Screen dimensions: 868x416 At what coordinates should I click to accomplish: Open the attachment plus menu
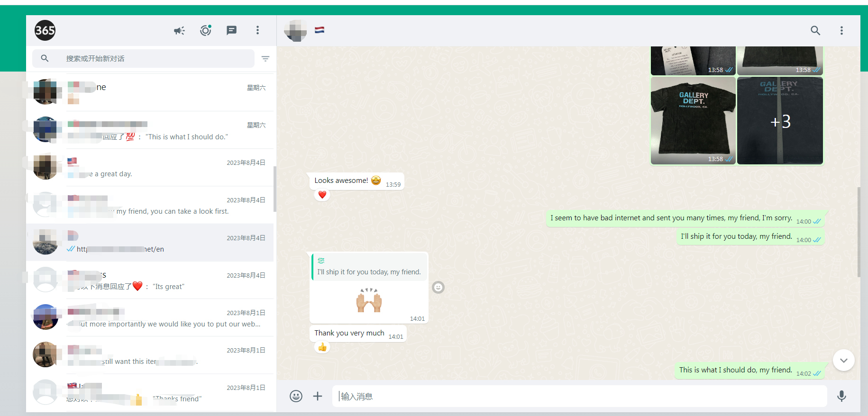(x=318, y=396)
